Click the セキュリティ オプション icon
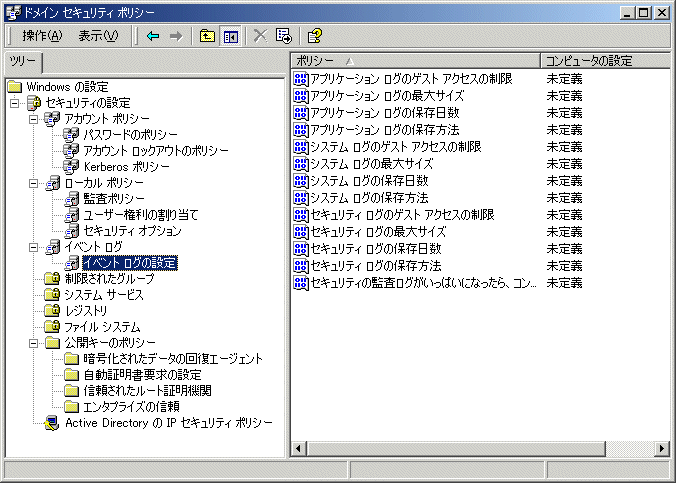Screen dimensions: 676x483 tap(71, 231)
